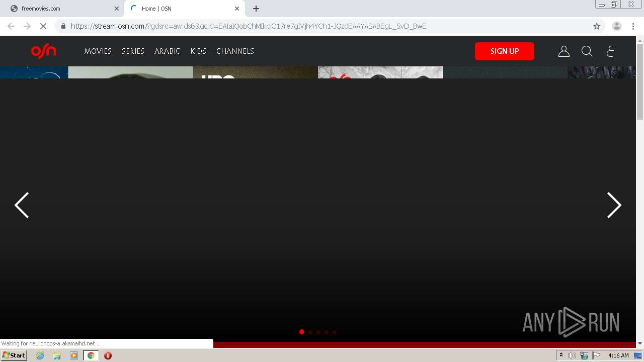The height and width of the screenshot is (362, 644).
Task: Click the 4:16 AM taskbar clock
Action: pos(618,355)
